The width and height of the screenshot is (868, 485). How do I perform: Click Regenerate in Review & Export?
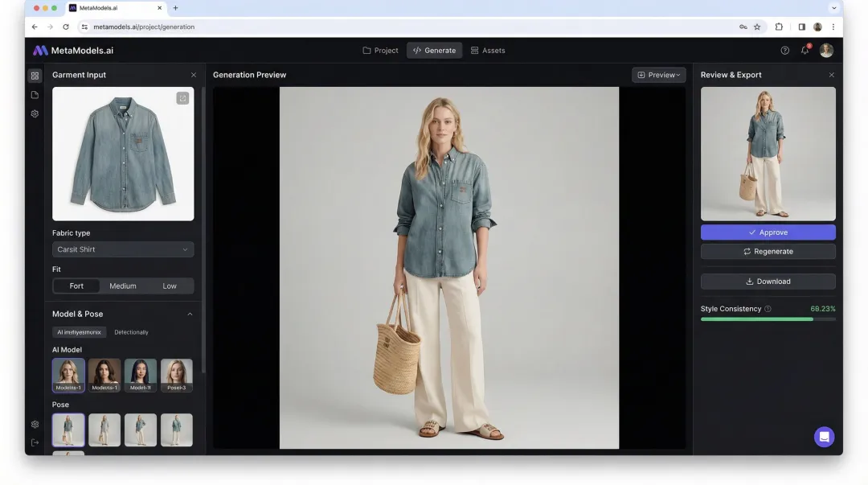tap(768, 251)
